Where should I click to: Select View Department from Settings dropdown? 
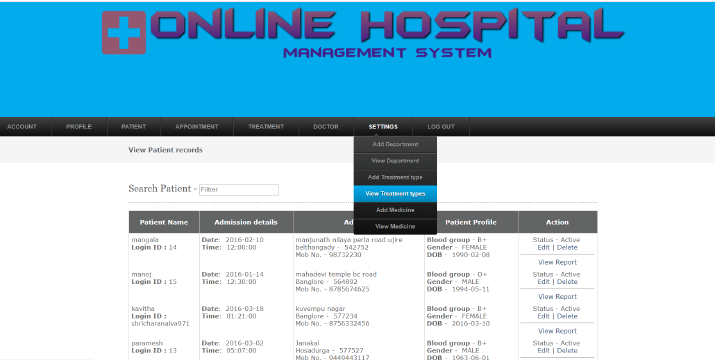395,161
